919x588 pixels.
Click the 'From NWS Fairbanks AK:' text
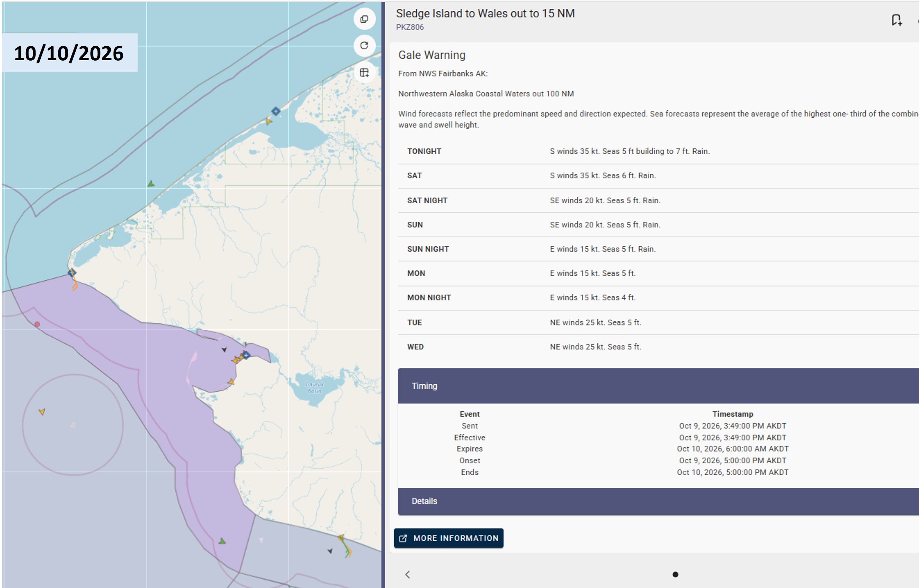coord(443,73)
